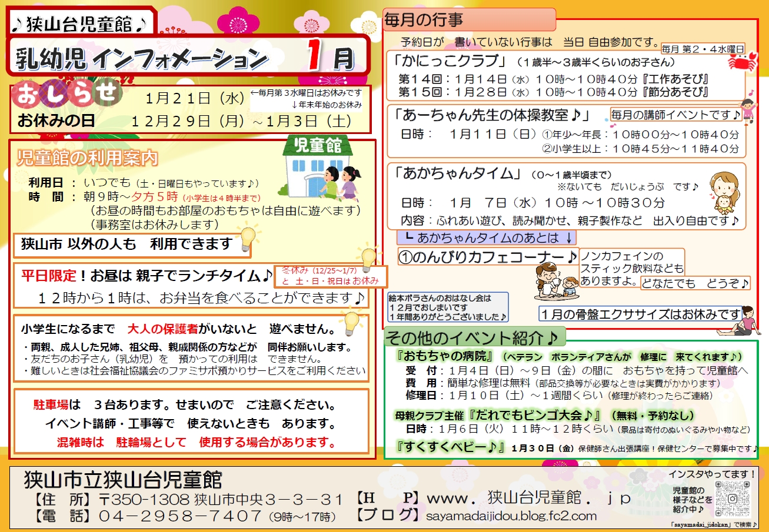
Task: Click the ①のんびりカフェコーナー label
Action: [x=488, y=257]
